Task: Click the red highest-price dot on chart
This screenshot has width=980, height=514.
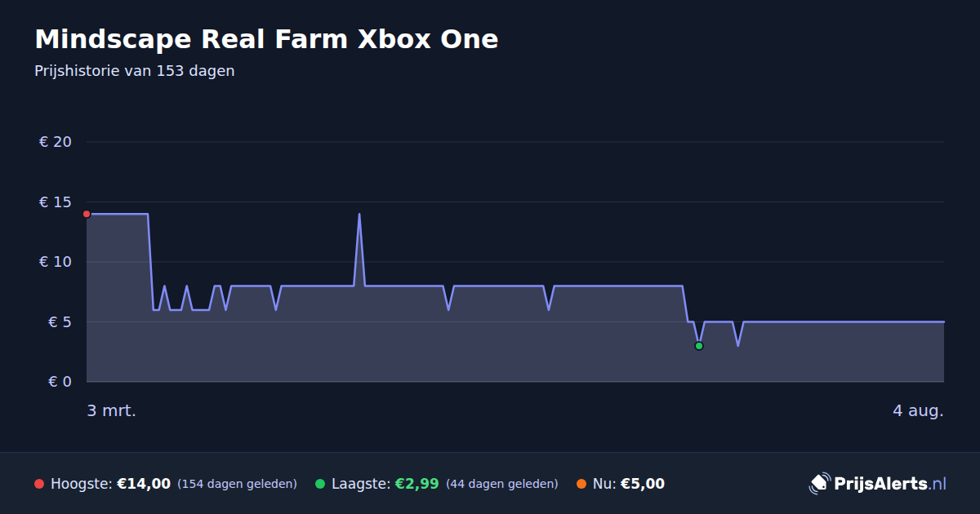Action: [87, 214]
